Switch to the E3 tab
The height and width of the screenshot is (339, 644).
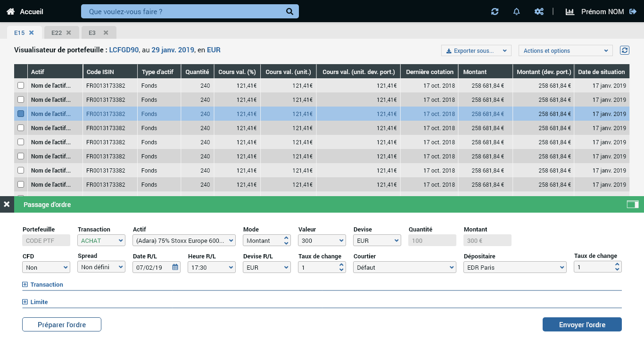[92, 33]
